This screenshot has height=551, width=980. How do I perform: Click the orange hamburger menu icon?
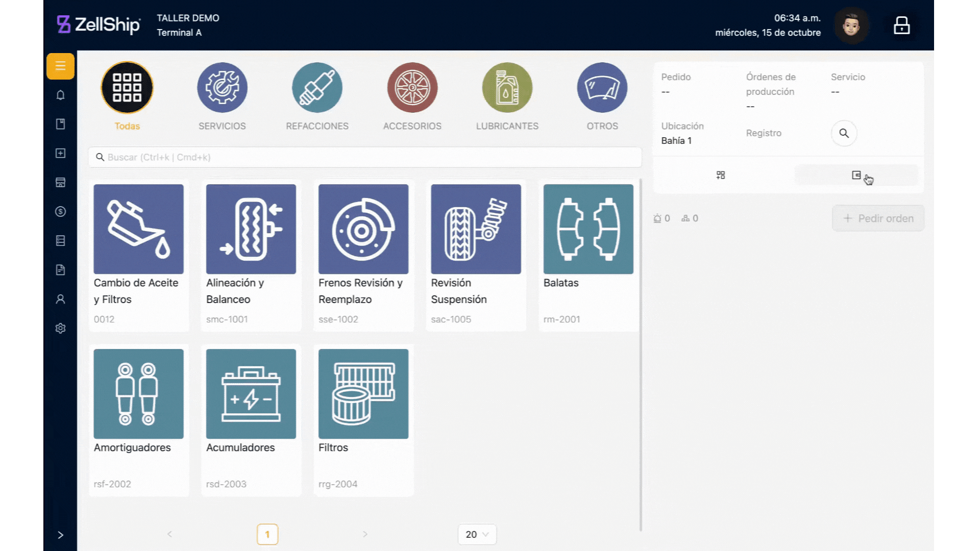coord(60,66)
